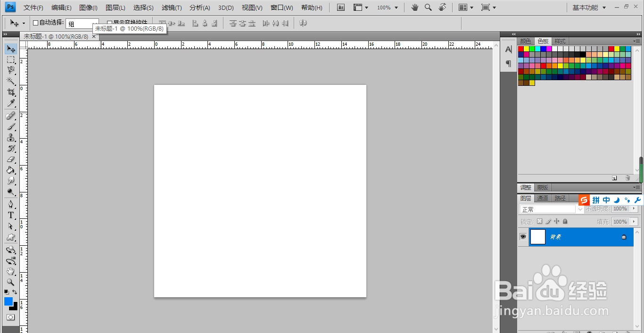
Task: Select the Zoom tool in toolbox
Action: pyautogui.click(x=11, y=282)
